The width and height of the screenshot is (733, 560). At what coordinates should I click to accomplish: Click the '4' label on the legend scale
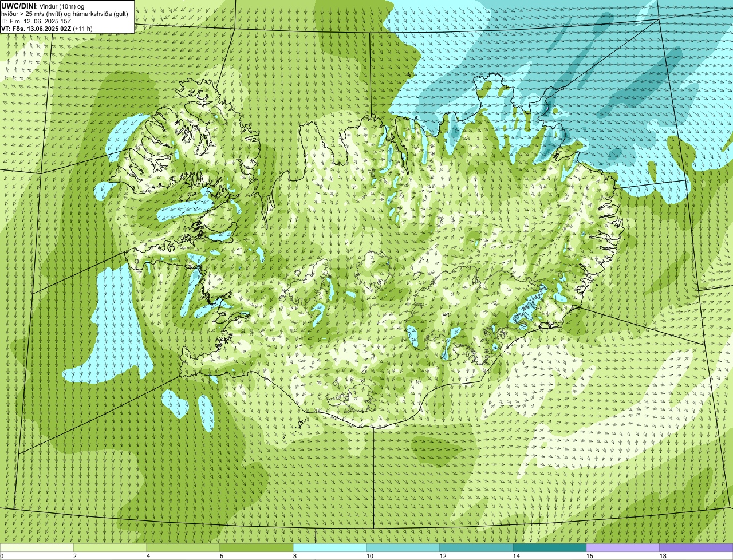148,556
